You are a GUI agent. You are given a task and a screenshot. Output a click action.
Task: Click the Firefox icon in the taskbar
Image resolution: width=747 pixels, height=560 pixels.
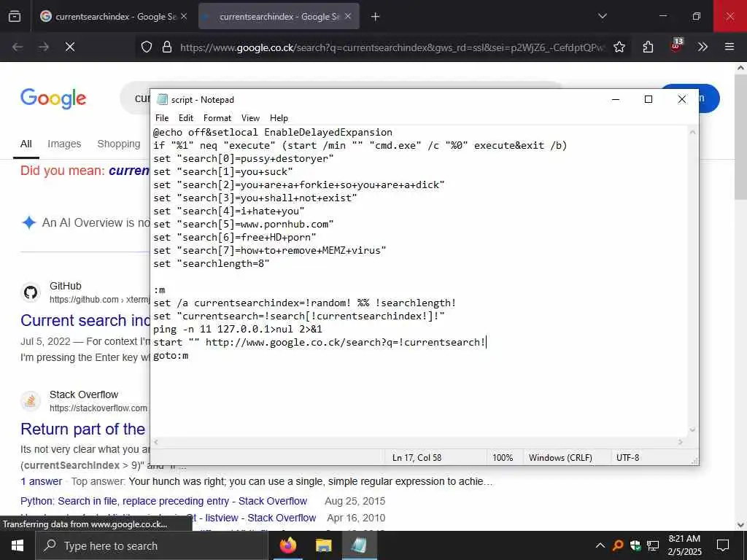pyautogui.click(x=287, y=545)
